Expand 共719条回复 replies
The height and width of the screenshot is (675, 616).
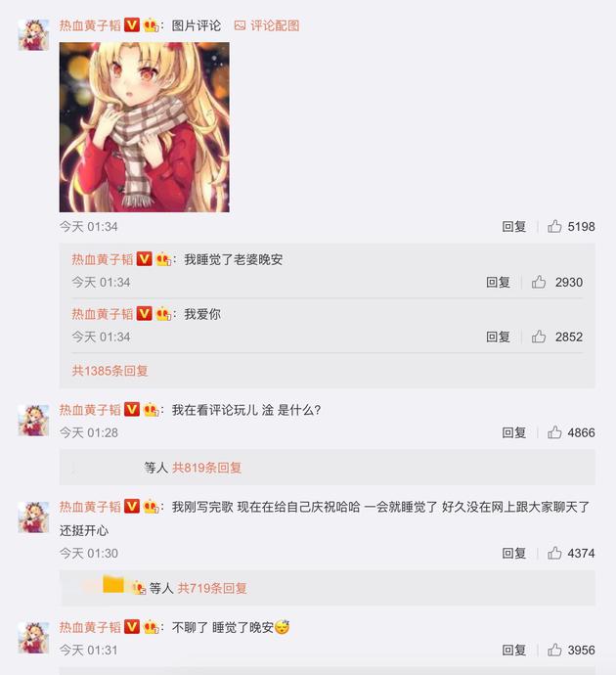(212, 588)
